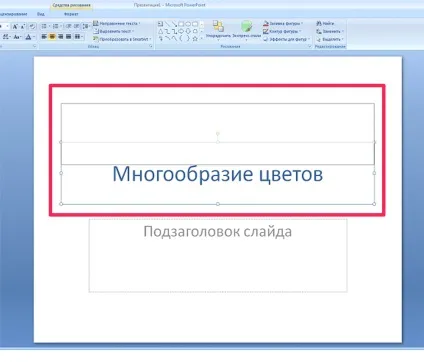Click the Clear Formatting eraser icon

click(x=32, y=26)
